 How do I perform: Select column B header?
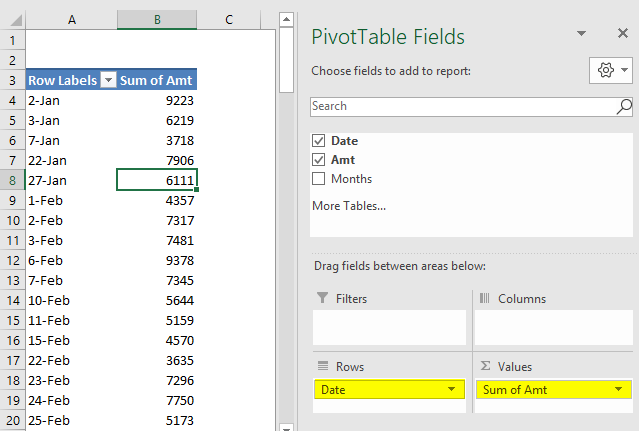[x=157, y=19]
